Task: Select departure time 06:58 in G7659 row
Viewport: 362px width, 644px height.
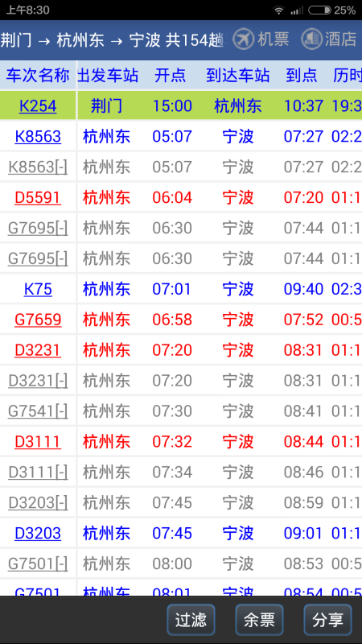Action: click(x=172, y=320)
